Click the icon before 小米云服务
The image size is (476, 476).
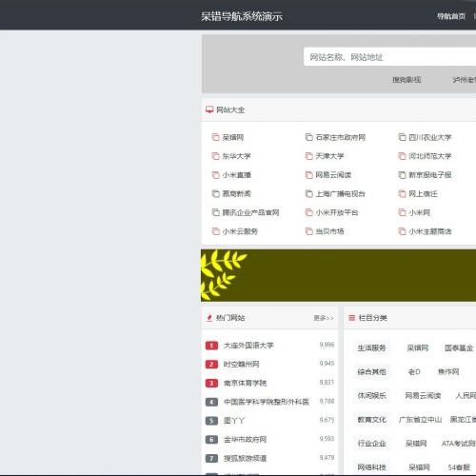[x=215, y=231]
